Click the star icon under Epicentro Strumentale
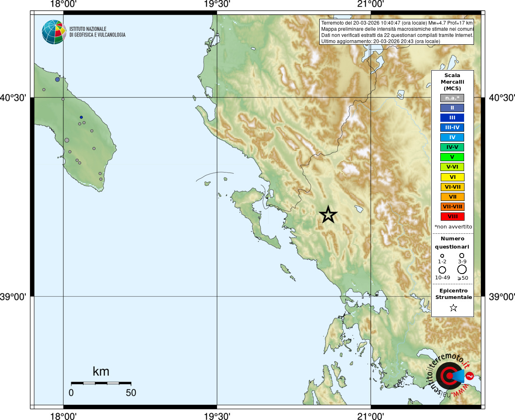Image resolution: width=515 pixels, height=420 pixels. pyautogui.click(x=453, y=308)
